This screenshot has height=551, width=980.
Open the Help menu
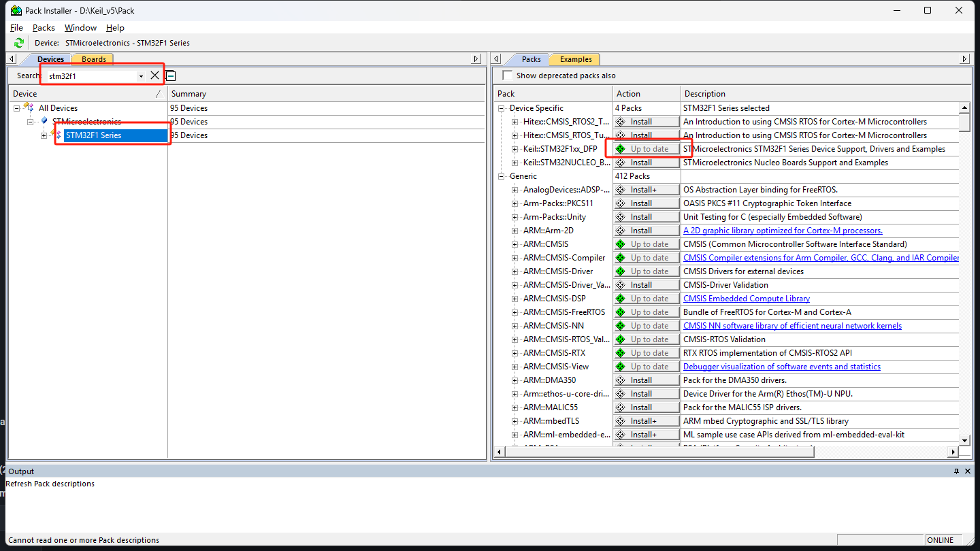pos(115,28)
